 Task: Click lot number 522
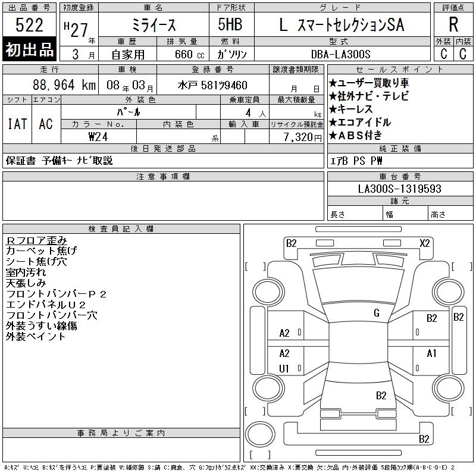point(29,25)
